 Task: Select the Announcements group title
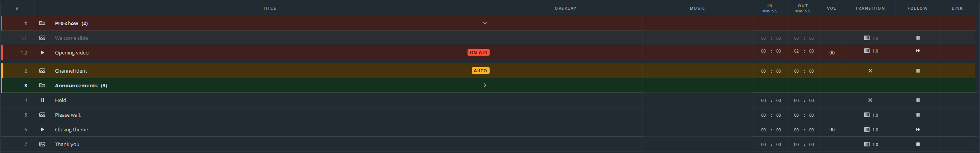tap(81, 85)
